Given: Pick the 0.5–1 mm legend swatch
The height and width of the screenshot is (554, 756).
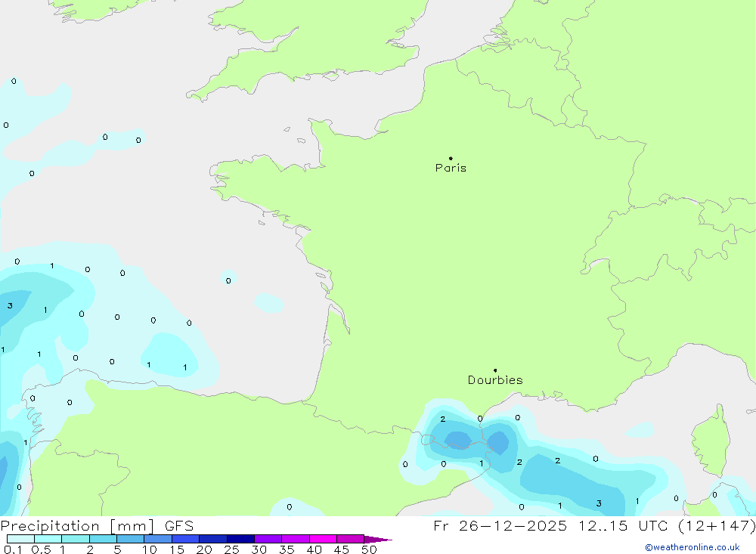Looking at the screenshot, I should [48, 539].
